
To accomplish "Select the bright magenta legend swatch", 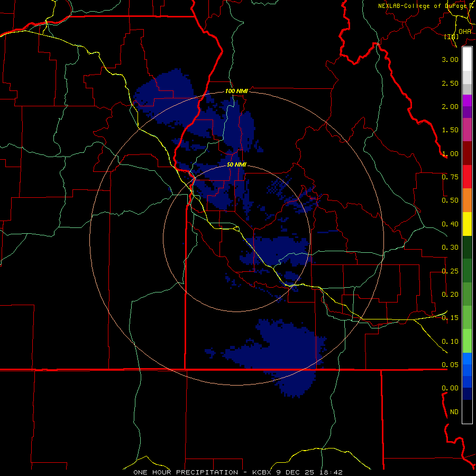I will (467, 100).
